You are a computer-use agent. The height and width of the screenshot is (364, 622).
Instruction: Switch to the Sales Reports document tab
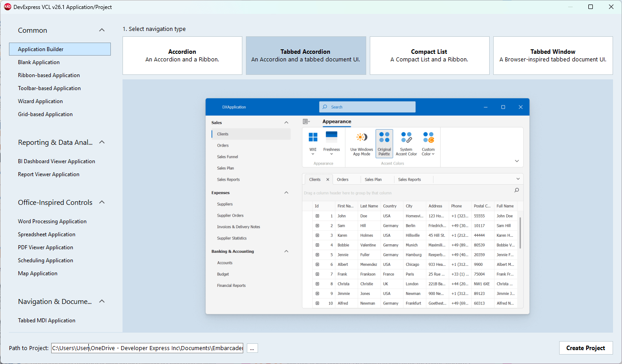pyautogui.click(x=414, y=179)
